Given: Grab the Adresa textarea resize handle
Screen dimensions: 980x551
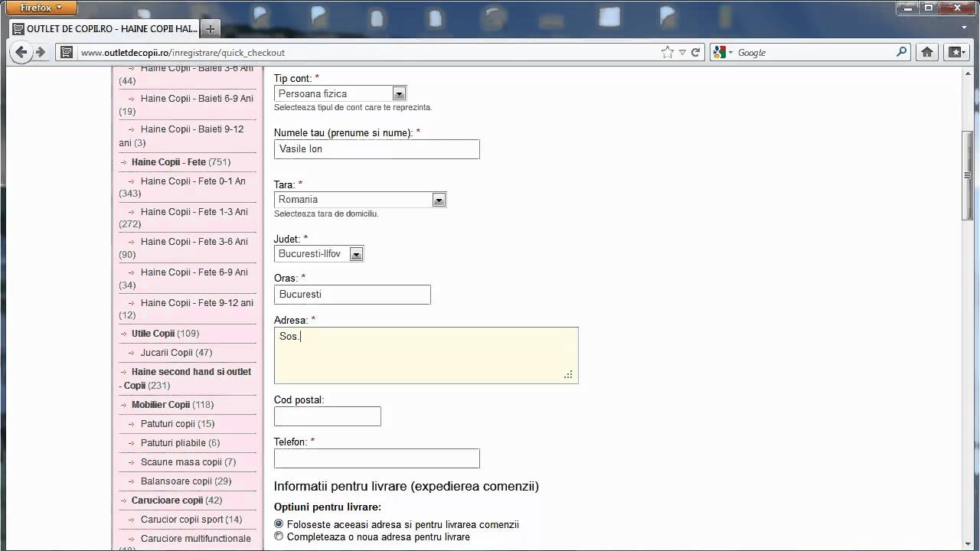Looking at the screenshot, I should (x=568, y=374).
